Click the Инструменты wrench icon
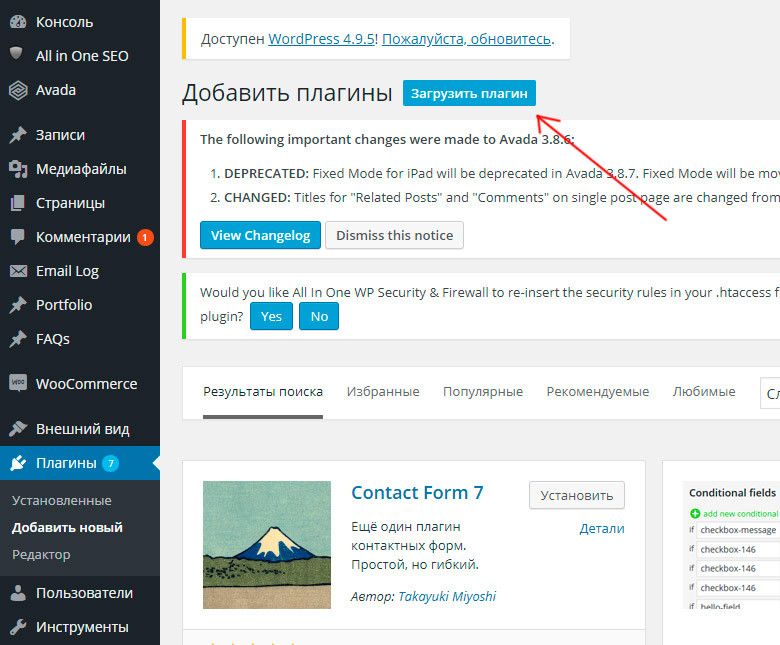 [18, 627]
